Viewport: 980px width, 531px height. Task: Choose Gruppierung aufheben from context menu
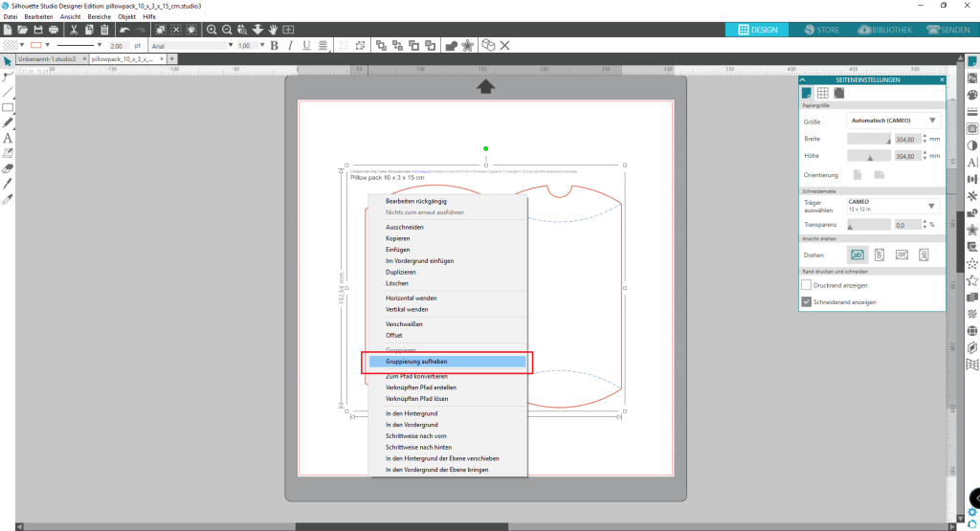coord(447,362)
